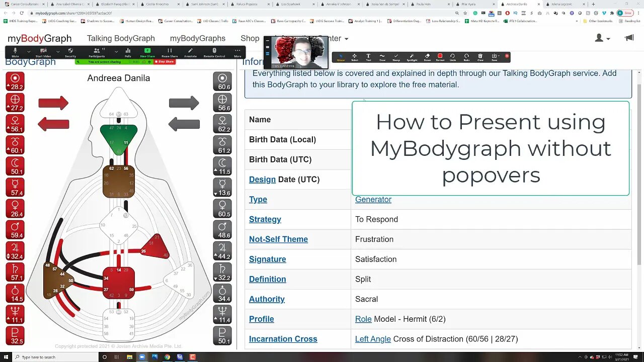Screen dimensions: 644x362
Task: Open the Strategy link
Action: 265,219
